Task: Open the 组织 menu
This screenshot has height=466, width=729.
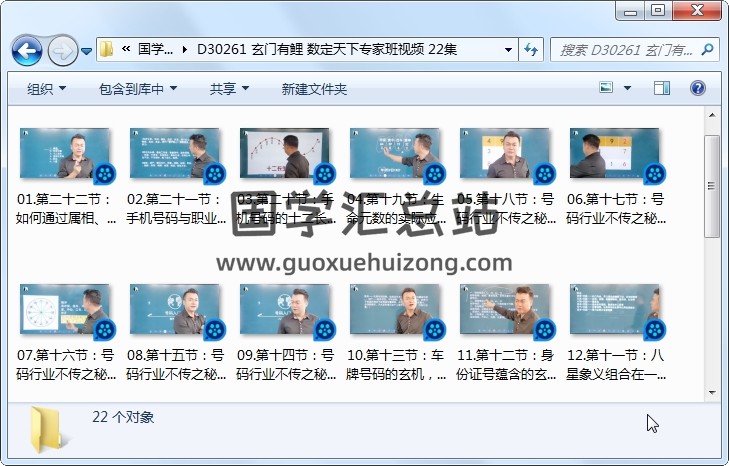Action: coord(46,89)
